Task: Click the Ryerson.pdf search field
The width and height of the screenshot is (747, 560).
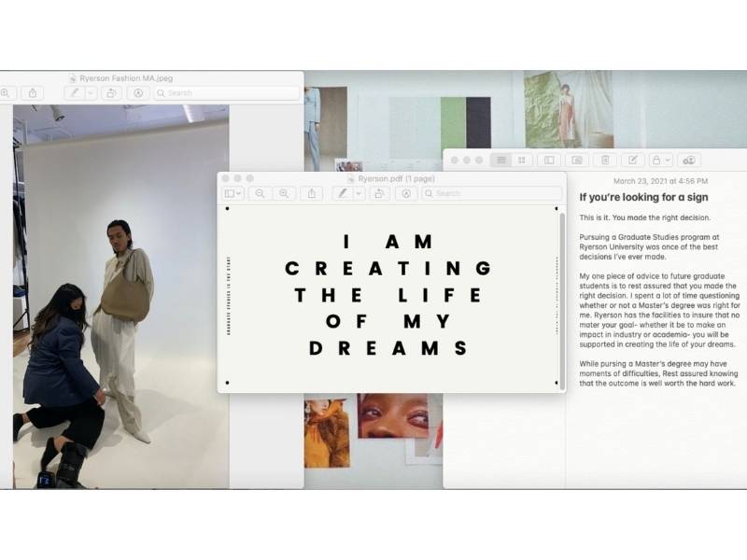Action: (x=492, y=193)
